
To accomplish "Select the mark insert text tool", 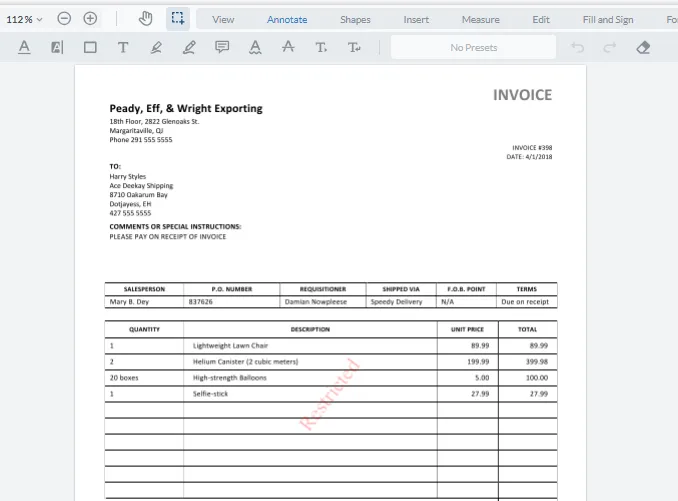I will (321, 47).
